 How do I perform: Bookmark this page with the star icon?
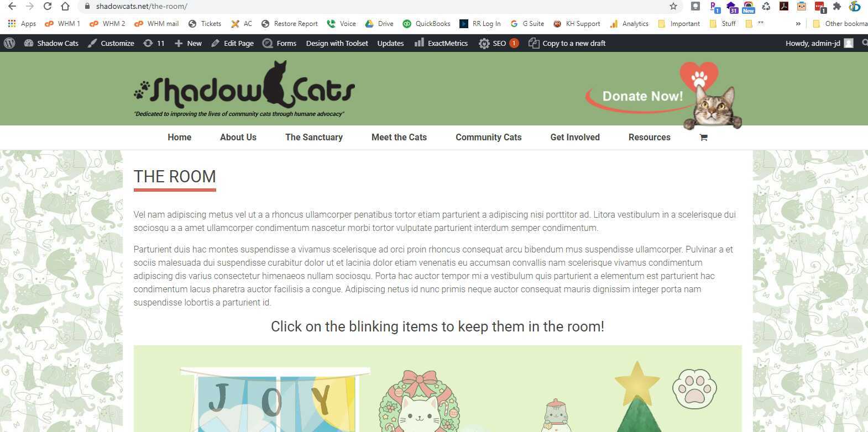tap(673, 7)
